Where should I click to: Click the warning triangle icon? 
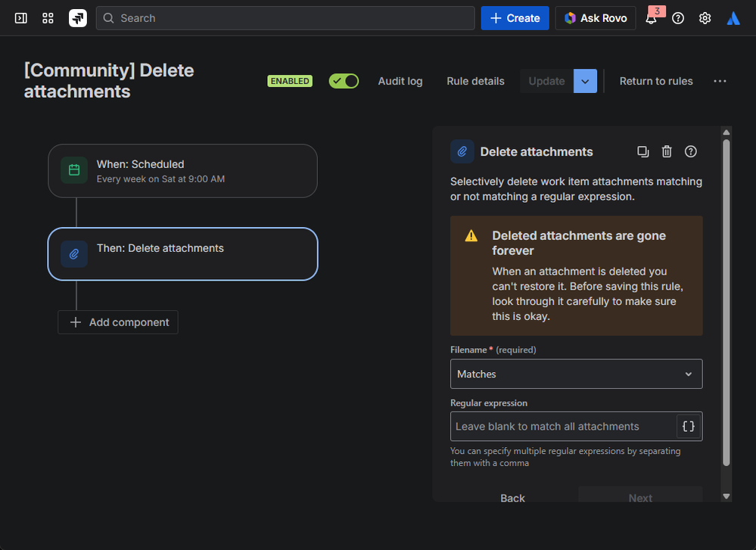(471, 236)
